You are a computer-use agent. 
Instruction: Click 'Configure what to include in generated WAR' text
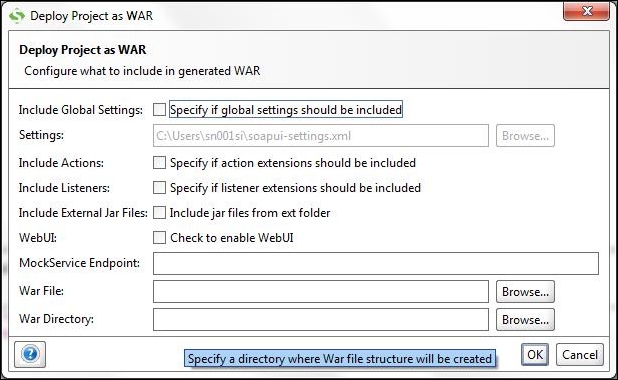point(142,71)
